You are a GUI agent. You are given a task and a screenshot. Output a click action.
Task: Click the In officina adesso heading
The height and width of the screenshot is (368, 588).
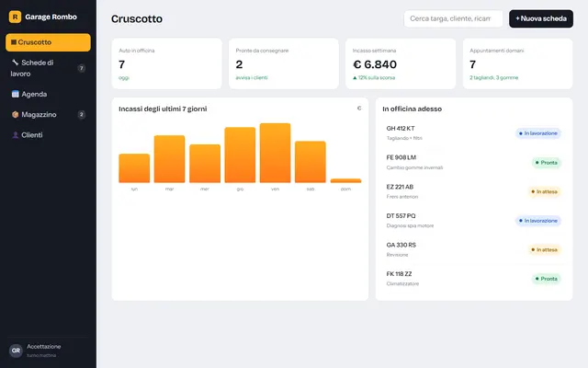(x=413, y=109)
